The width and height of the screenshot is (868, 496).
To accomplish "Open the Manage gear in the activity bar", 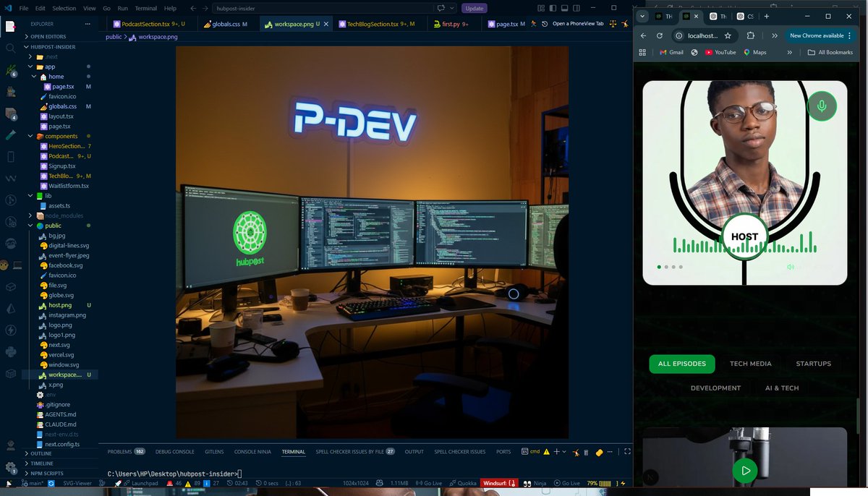I will click(x=10, y=468).
